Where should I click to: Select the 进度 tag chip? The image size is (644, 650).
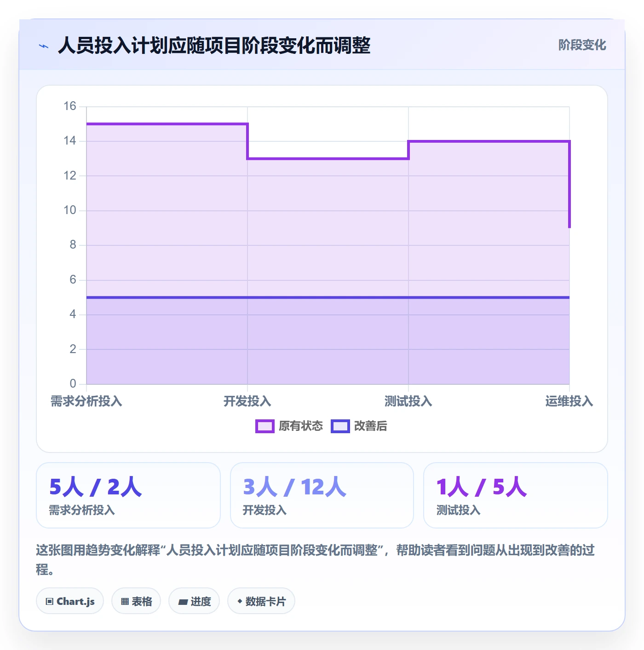pyautogui.click(x=194, y=601)
